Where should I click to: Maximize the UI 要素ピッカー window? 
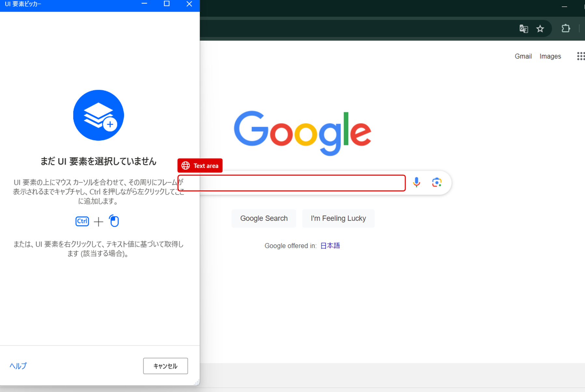point(167,4)
